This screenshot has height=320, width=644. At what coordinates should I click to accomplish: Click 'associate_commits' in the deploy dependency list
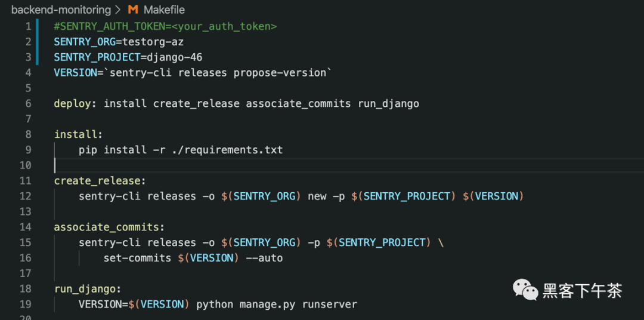coord(298,104)
